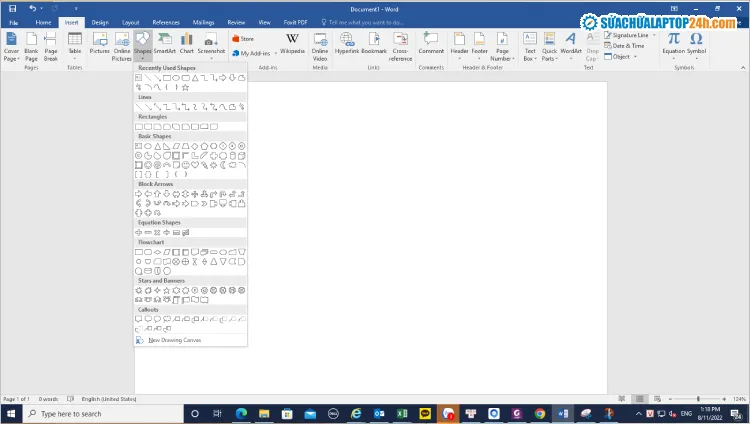Expand the Header dropdown
Image resolution: width=750 pixels, height=424 pixels.
tap(459, 46)
